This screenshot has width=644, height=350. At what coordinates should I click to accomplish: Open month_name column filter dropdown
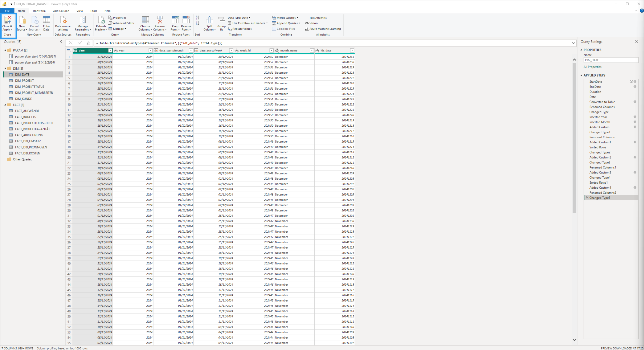[x=312, y=51]
